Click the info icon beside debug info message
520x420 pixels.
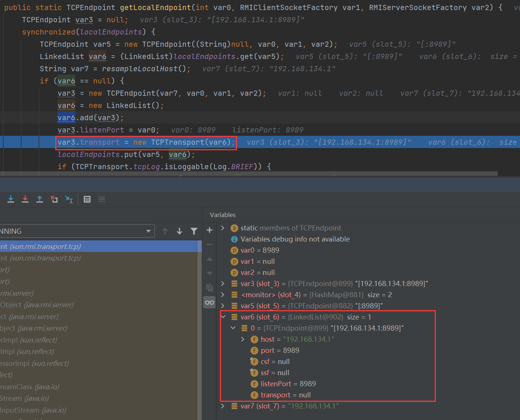pos(234,239)
